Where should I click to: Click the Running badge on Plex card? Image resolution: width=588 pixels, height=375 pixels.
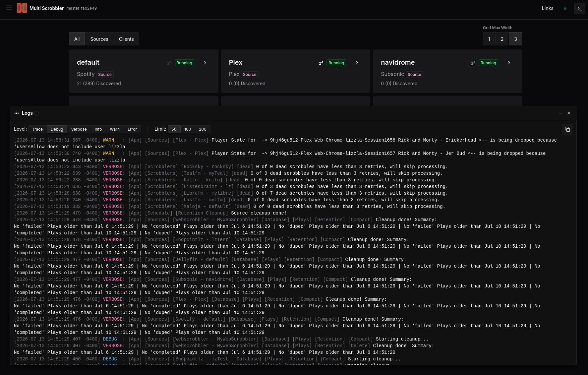(336, 63)
